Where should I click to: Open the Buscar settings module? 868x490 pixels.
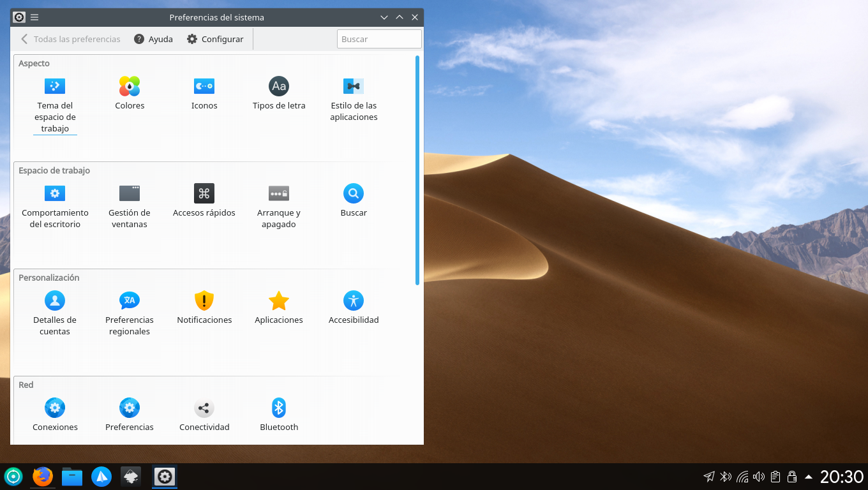click(354, 200)
